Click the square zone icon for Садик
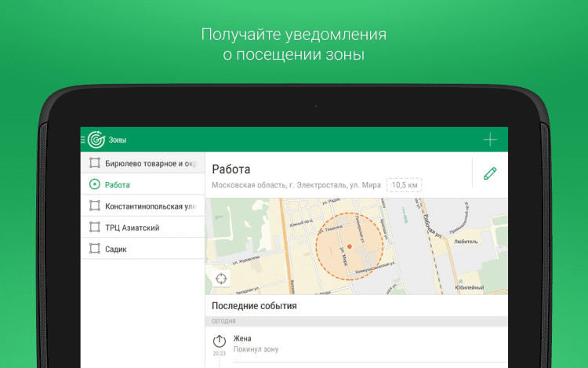Viewport: 588px width, 368px height. (x=95, y=249)
